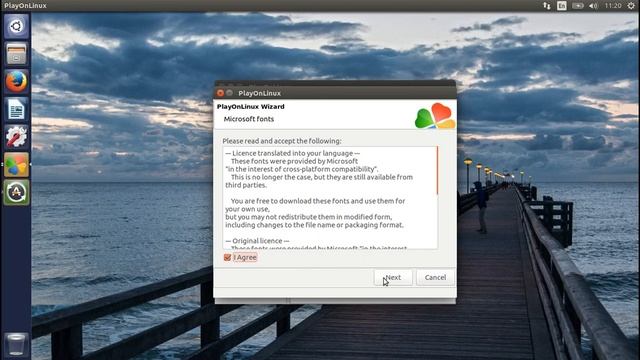Open the Files manager in launcher

16,54
